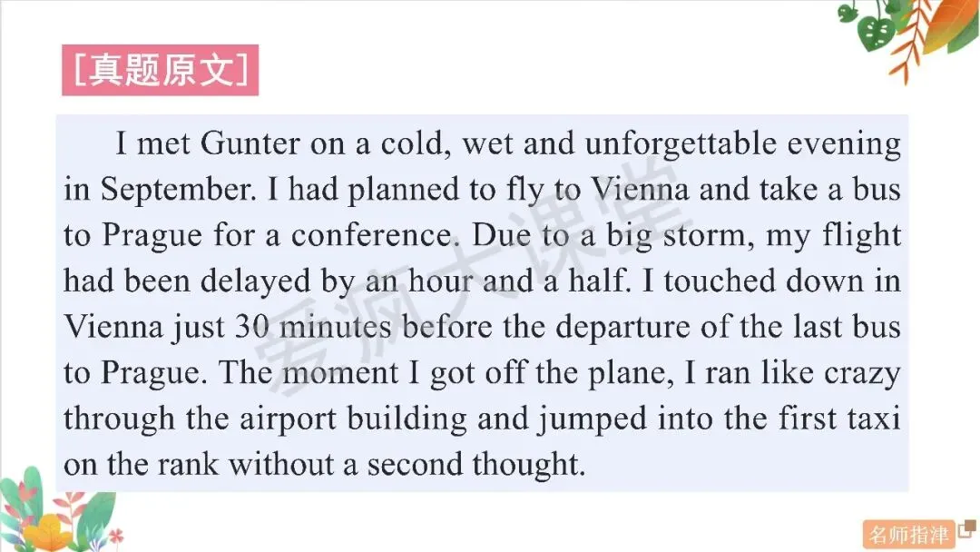Click the word crazy in the passage
Screen dimensions: 980x552
[x=863, y=374]
